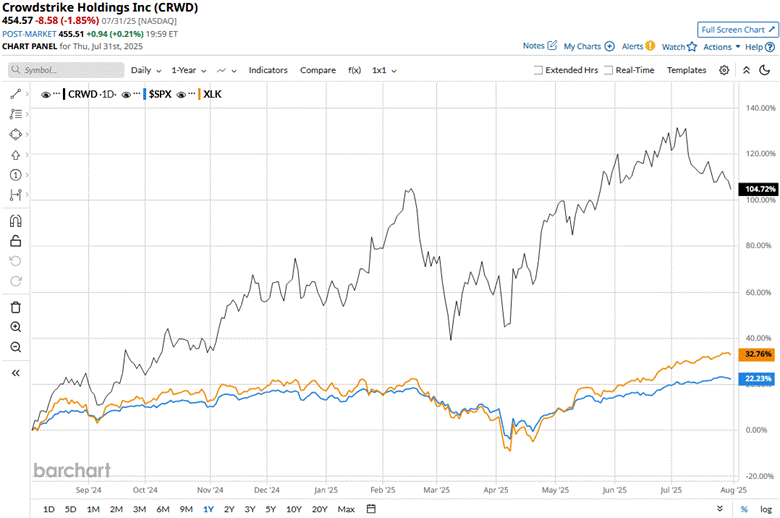Click the Full Screen Chart button
Image resolution: width=780 pixels, height=518 pixels.
tap(737, 30)
